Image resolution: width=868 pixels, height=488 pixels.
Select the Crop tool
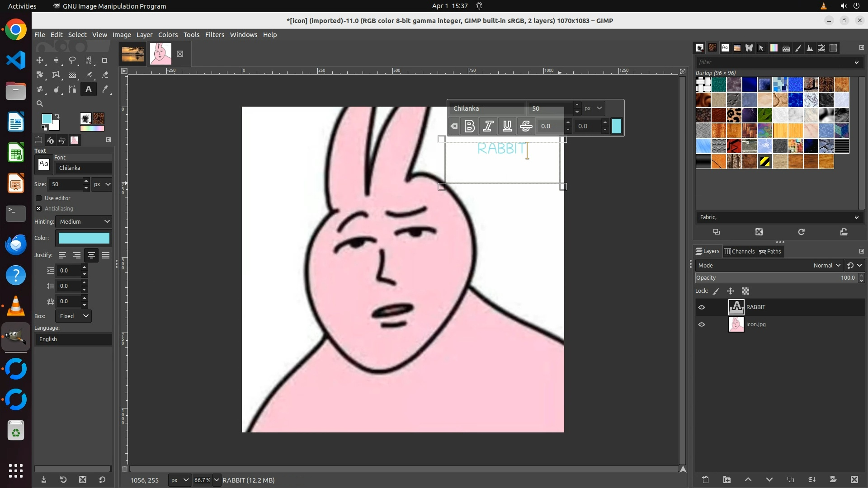pyautogui.click(x=105, y=60)
